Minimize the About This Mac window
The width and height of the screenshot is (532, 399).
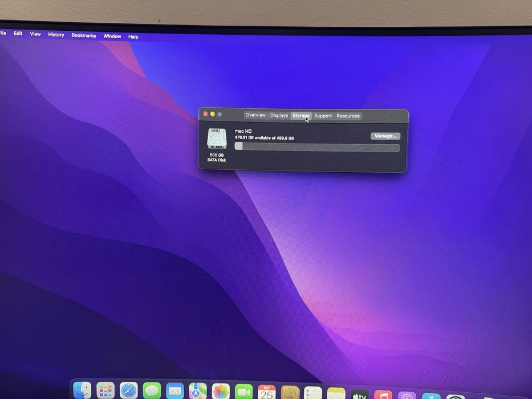click(212, 114)
